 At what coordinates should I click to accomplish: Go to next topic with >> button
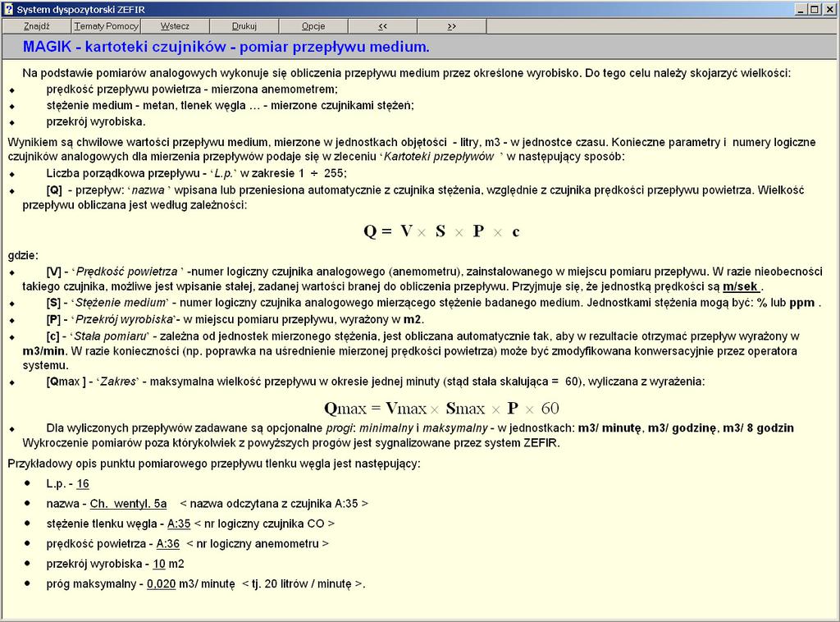(451, 26)
